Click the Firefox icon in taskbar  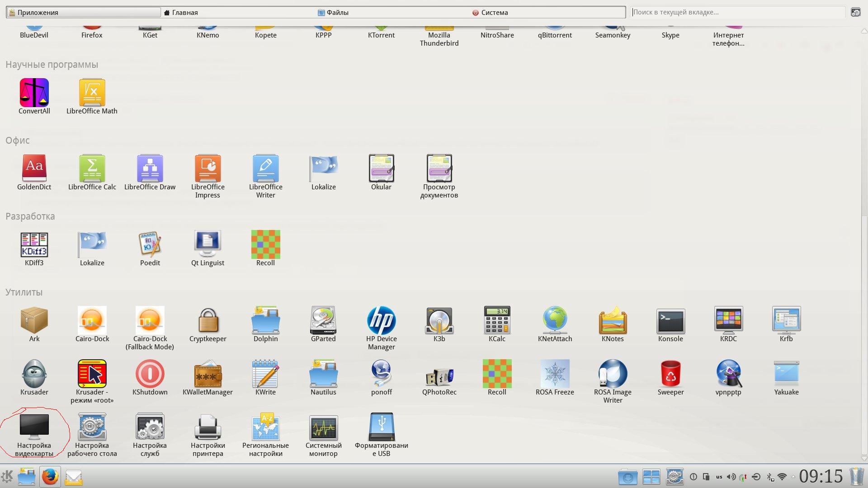tap(50, 477)
